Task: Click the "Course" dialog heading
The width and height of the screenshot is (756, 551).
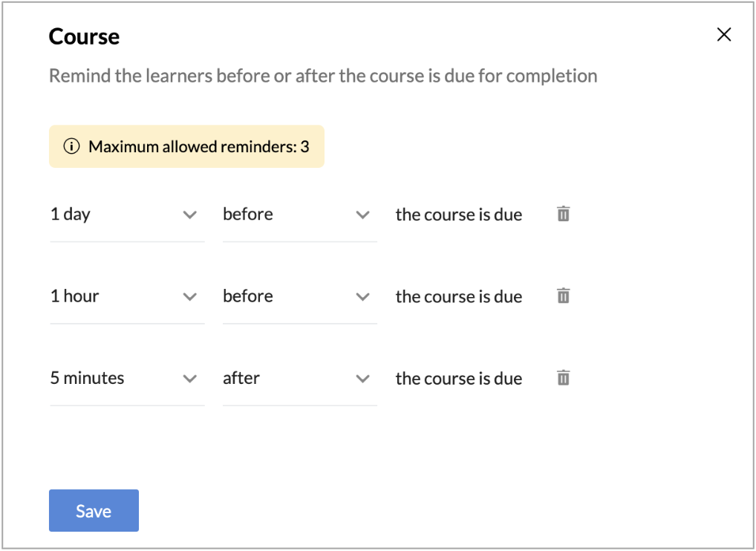Action: [84, 36]
